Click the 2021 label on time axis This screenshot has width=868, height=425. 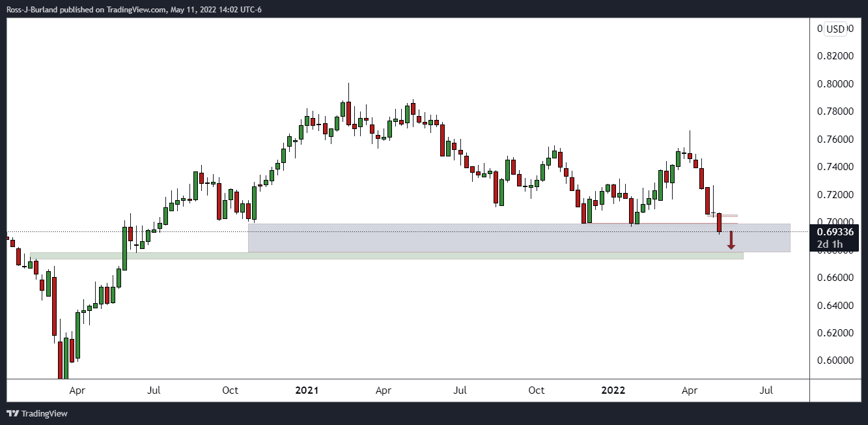(x=307, y=390)
